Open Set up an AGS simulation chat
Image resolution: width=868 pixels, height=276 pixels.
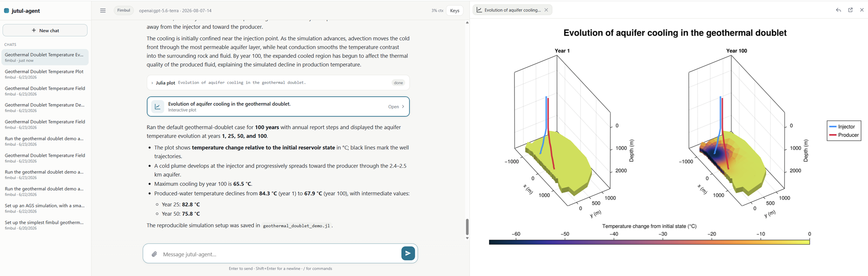[45, 208]
